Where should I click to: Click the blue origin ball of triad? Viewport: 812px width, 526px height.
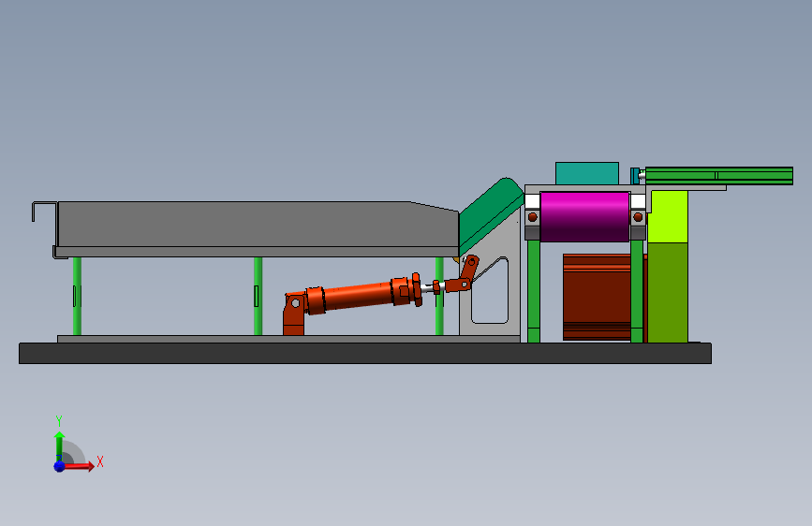pyautogui.click(x=60, y=466)
